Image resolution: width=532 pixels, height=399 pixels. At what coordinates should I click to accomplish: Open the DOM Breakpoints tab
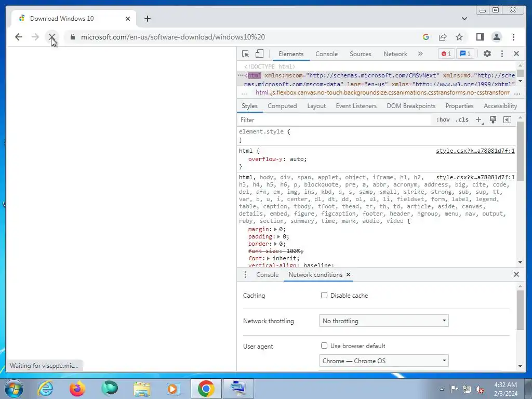coord(411,106)
